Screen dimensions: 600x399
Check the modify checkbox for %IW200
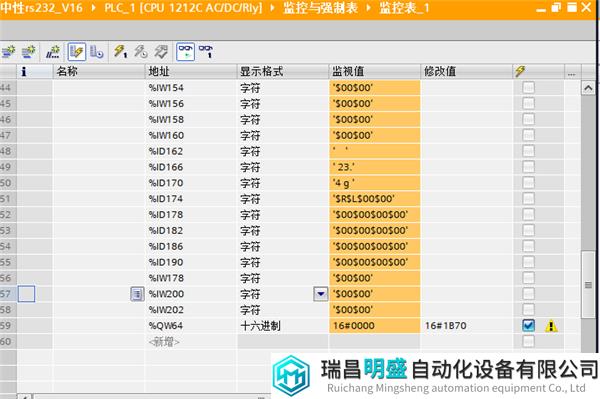(x=528, y=294)
